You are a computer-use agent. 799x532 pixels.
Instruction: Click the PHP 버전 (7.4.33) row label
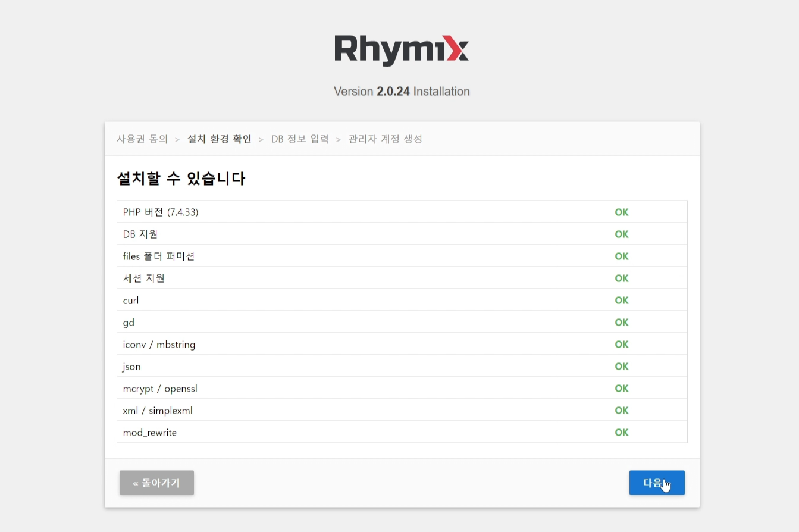click(161, 212)
